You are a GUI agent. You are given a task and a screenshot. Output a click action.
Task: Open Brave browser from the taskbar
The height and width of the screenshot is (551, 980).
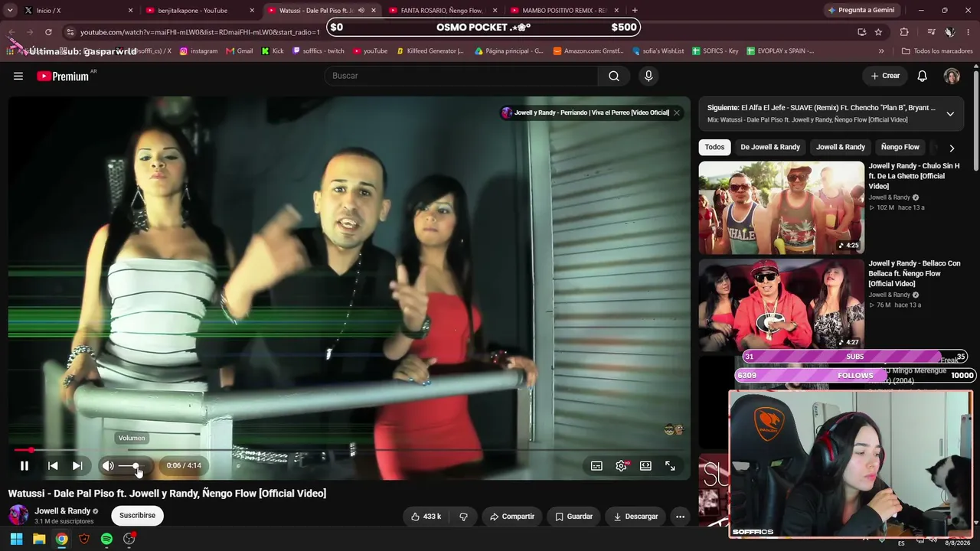[84, 539]
